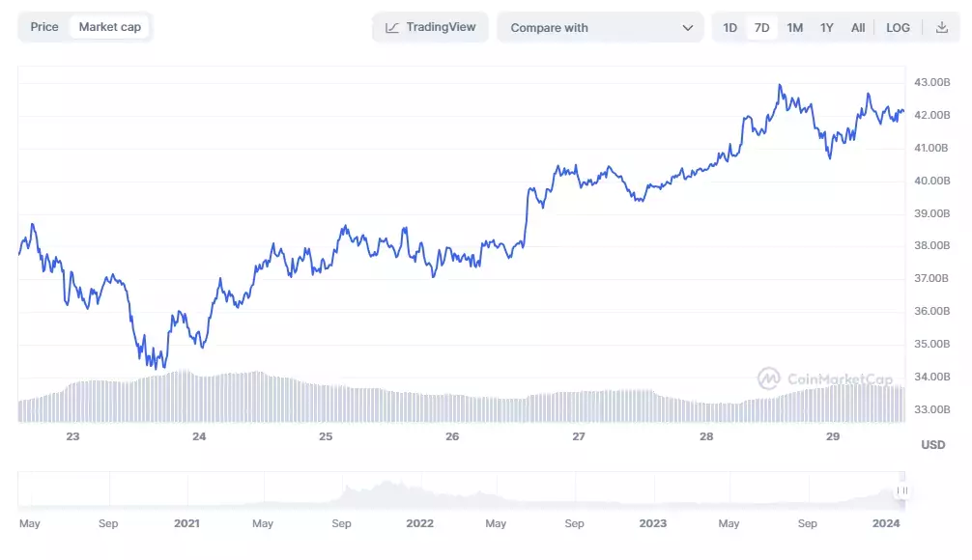Open the Compare with dropdown
This screenshot has height=560, width=972.
599,27
